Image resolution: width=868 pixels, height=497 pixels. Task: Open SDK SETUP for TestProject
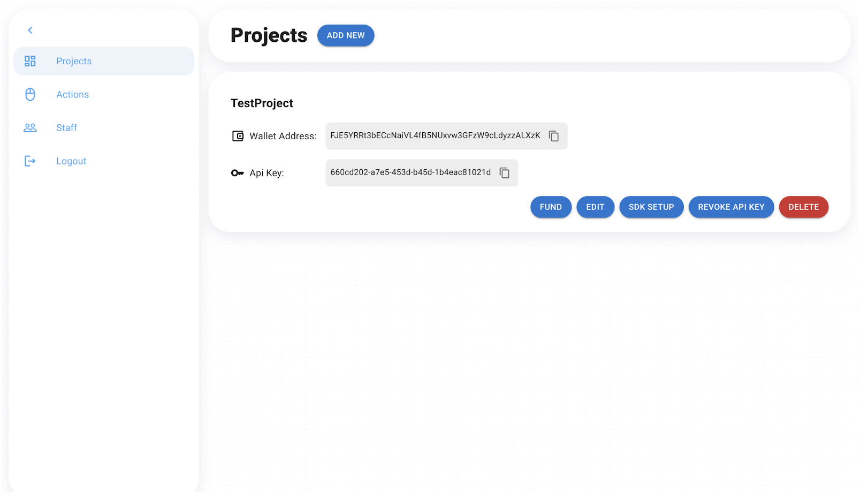[651, 207]
